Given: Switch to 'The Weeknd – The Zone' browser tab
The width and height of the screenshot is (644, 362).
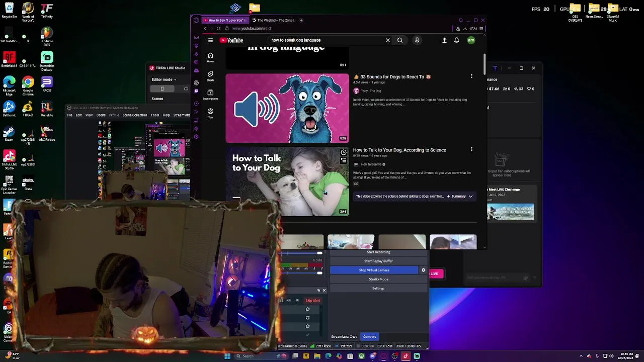Looking at the screenshot, I should pos(273,20).
